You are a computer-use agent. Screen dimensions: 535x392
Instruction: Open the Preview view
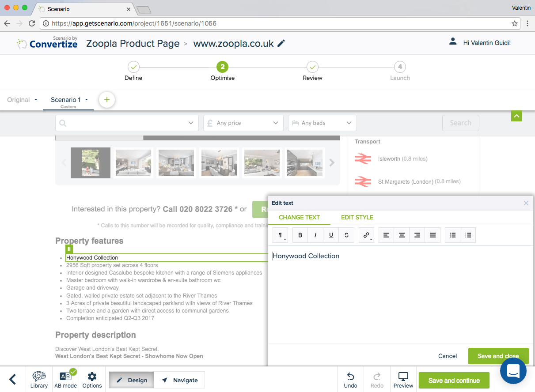point(403,380)
